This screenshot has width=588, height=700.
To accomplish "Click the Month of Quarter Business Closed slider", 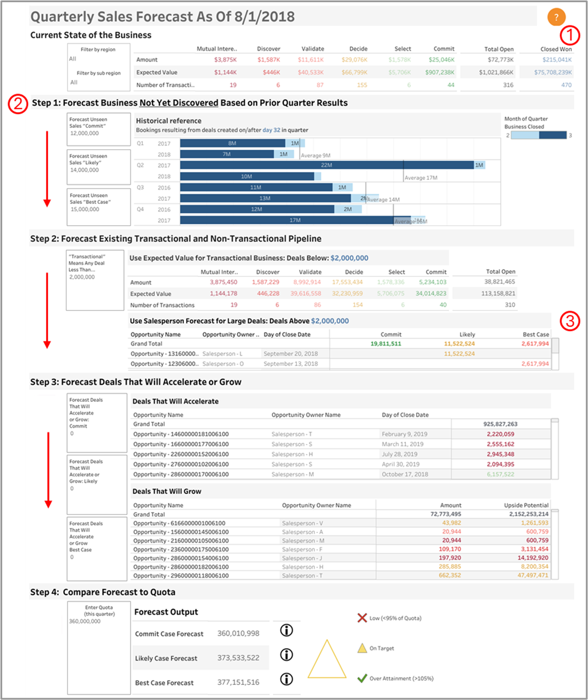I will (x=538, y=135).
